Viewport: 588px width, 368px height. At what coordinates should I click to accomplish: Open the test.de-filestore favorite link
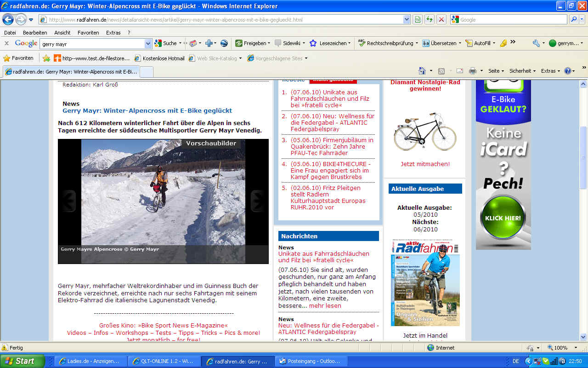92,58
